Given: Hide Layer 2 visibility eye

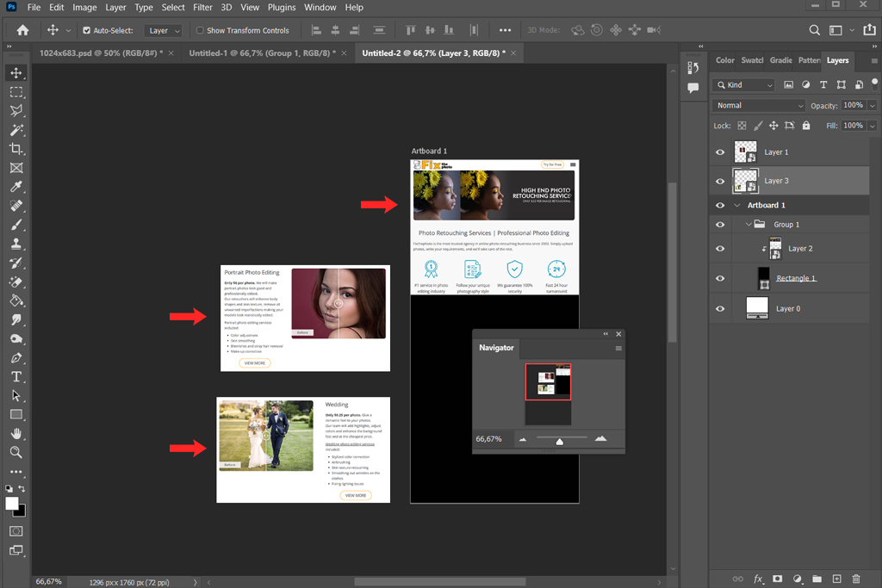Looking at the screenshot, I should point(720,249).
